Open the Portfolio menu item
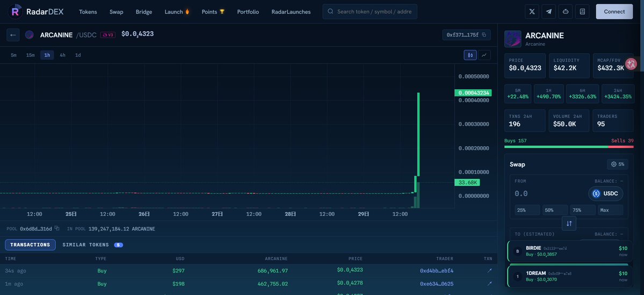This screenshot has height=295, width=644. click(248, 12)
